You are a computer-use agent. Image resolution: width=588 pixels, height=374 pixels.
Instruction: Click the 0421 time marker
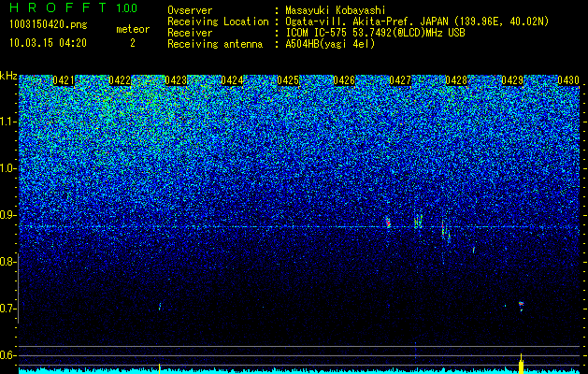point(64,80)
